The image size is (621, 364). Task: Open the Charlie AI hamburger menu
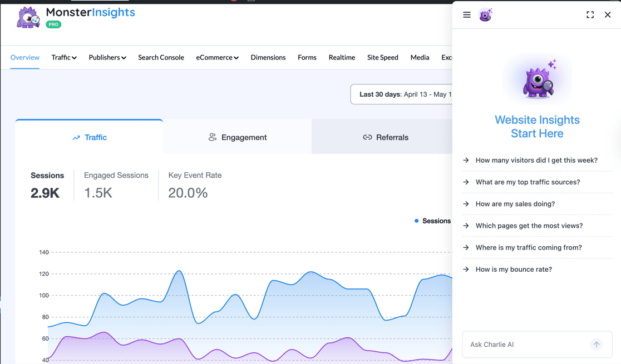pos(466,14)
